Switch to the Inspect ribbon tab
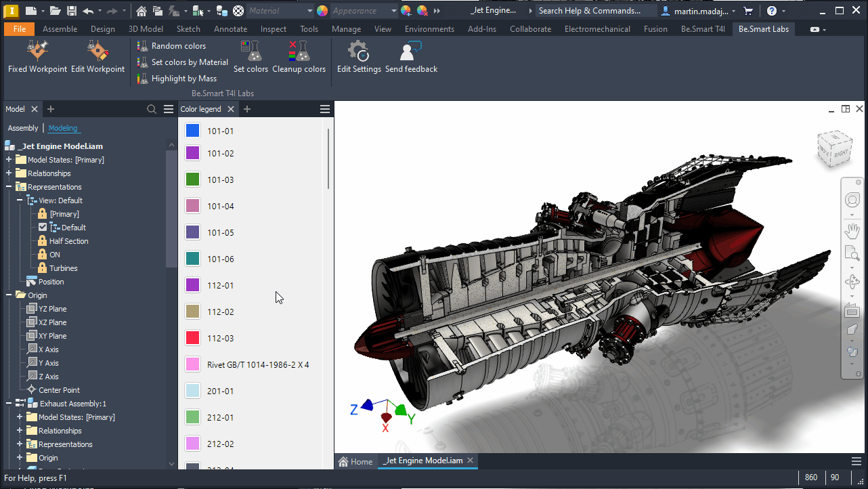The width and height of the screenshot is (868, 489). (x=273, y=29)
